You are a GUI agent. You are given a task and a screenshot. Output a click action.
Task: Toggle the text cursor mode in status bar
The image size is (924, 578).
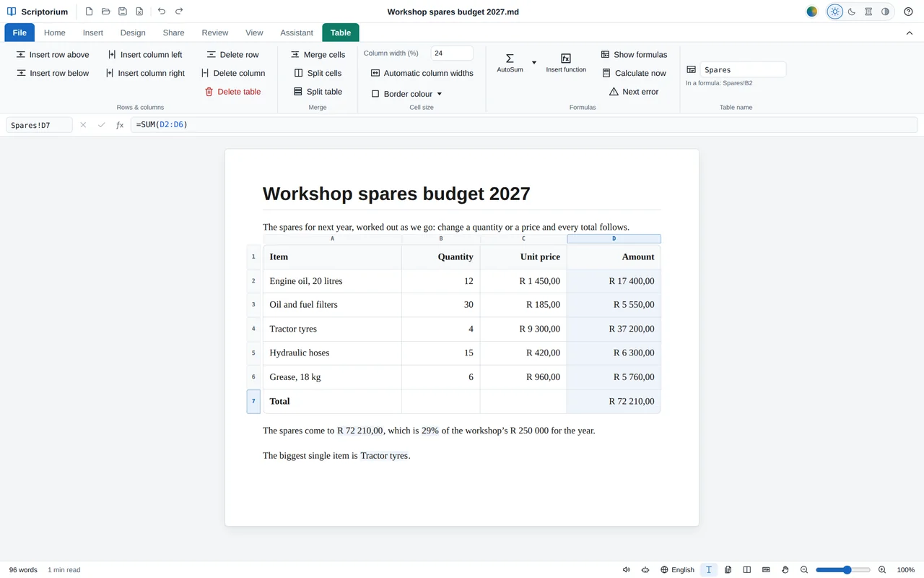pyautogui.click(x=709, y=570)
